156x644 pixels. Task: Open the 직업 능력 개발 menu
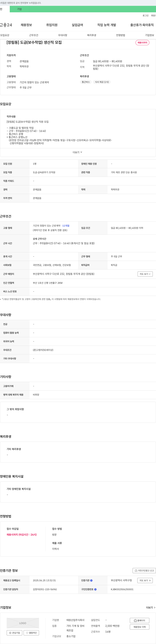pos(107,25)
